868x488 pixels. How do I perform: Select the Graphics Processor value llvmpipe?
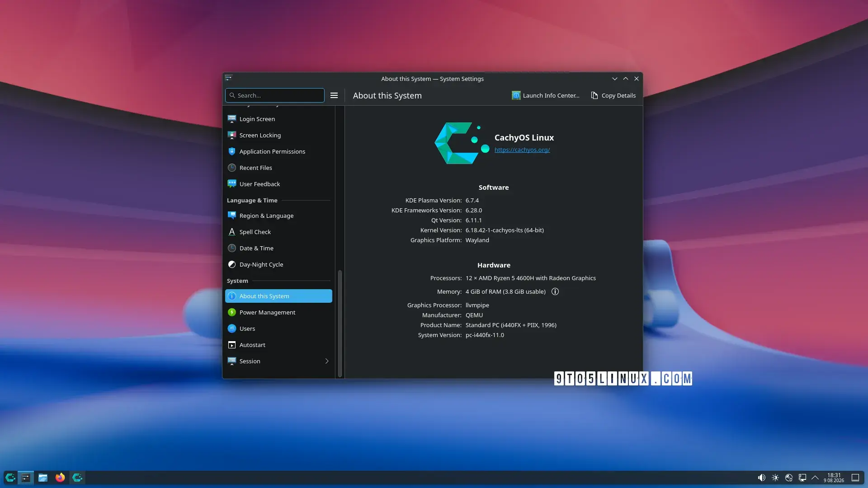(477, 305)
